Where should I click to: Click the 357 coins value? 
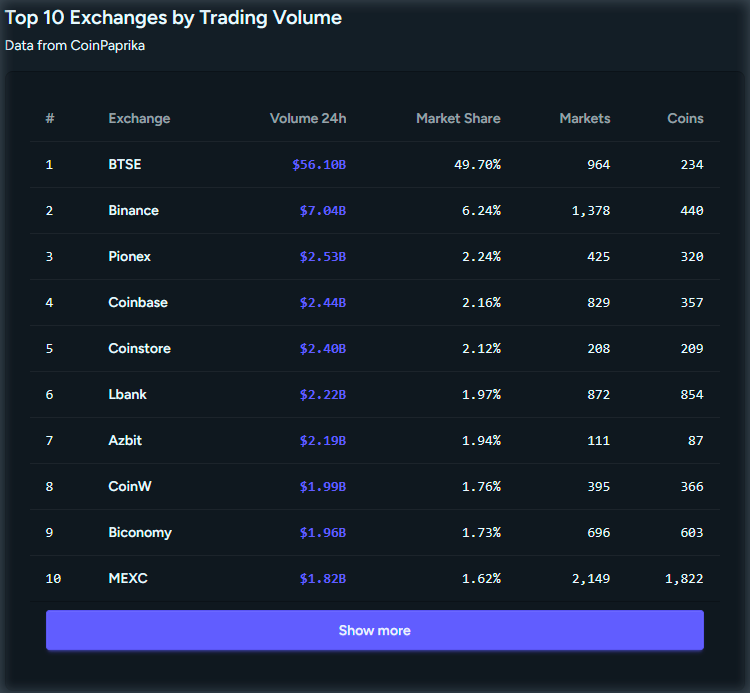pyautogui.click(x=692, y=302)
